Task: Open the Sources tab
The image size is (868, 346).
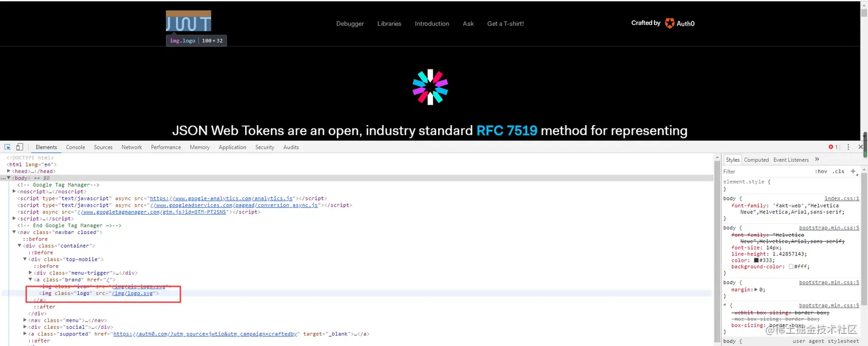Action: click(x=103, y=147)
